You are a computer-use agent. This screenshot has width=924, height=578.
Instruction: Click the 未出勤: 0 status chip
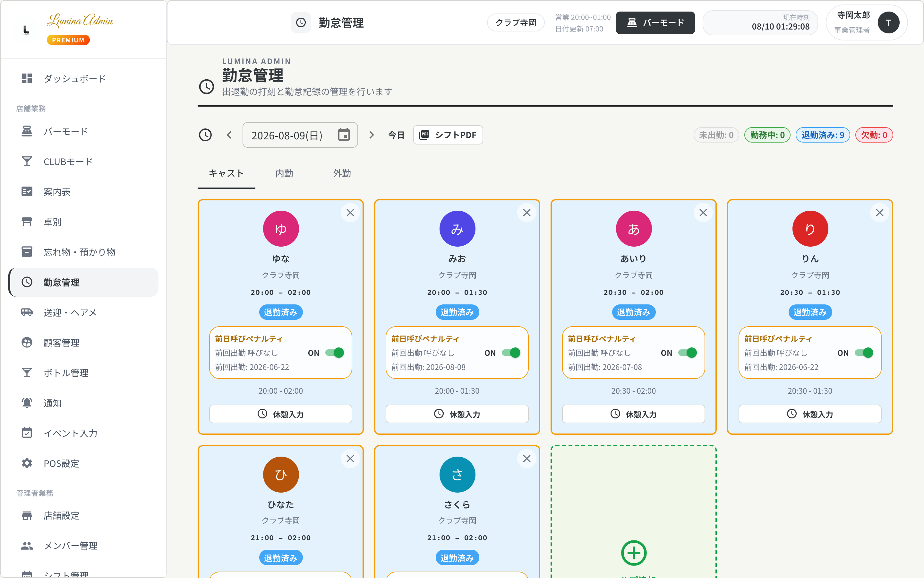pos(716,135)
